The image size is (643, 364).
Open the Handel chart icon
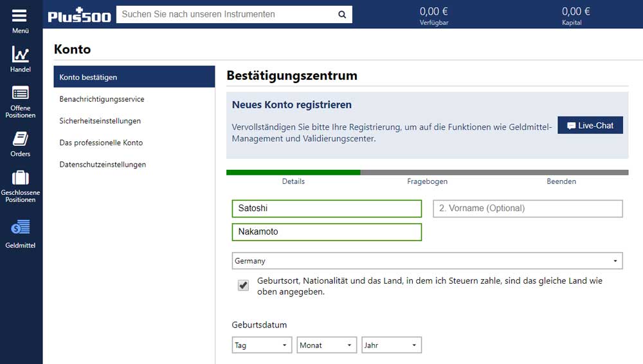click(20, 54)
